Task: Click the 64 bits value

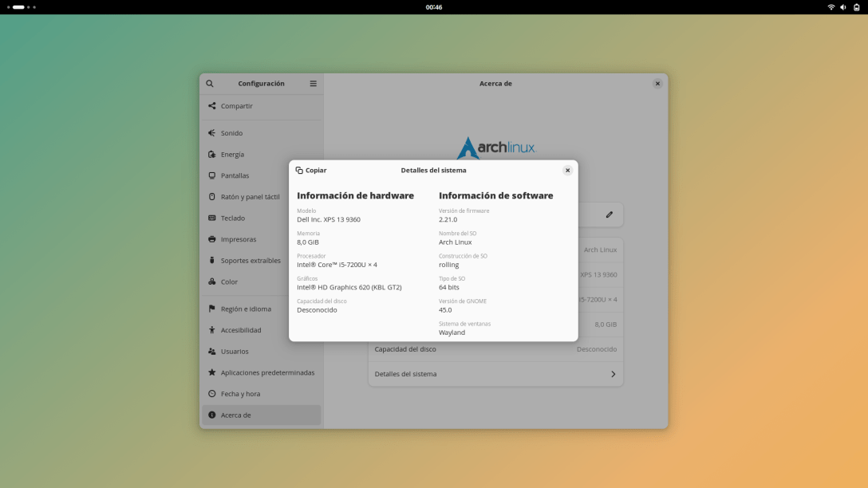Action: pos(449,288)
